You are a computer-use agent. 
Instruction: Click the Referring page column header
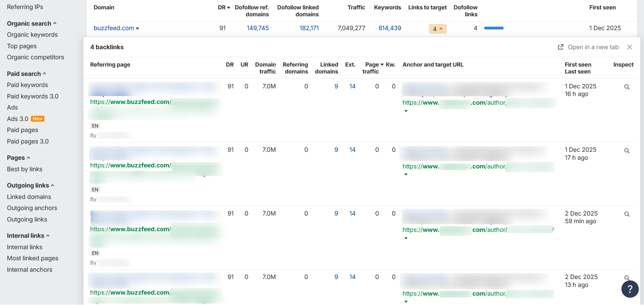pyautogui.click(x=110, y=64)
